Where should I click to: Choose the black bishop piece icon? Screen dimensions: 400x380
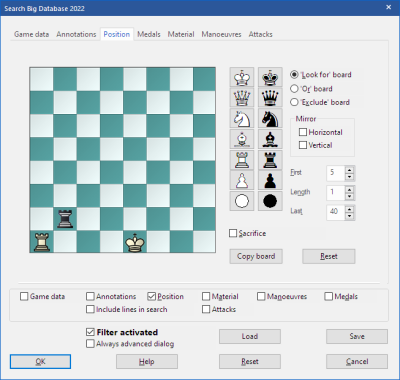(x=270, y=139)
